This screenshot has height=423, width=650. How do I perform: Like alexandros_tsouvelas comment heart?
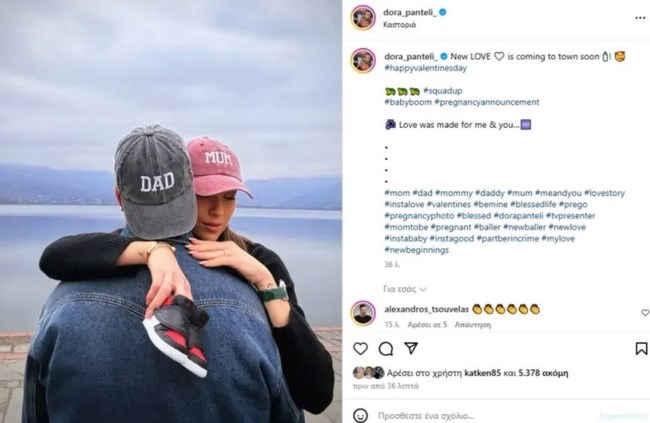pos(645,313)
